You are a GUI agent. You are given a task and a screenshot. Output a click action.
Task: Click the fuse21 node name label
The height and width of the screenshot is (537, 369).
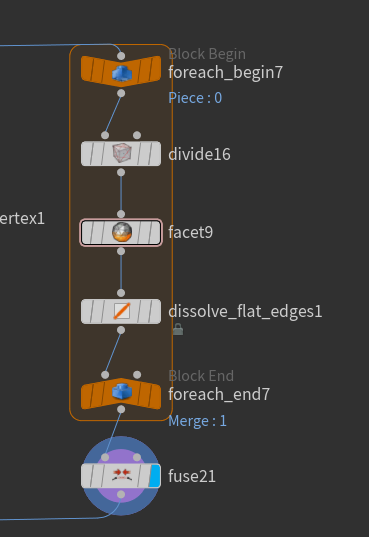(192, 476)
